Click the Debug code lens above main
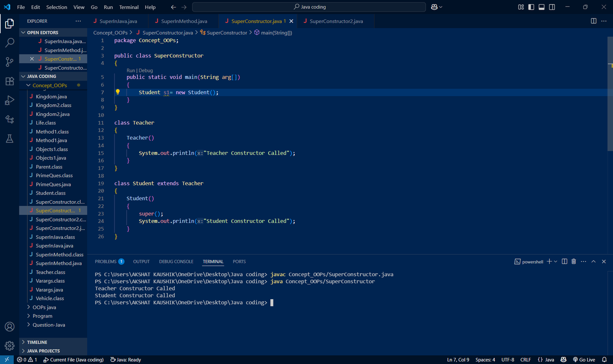 click(146, 70)
